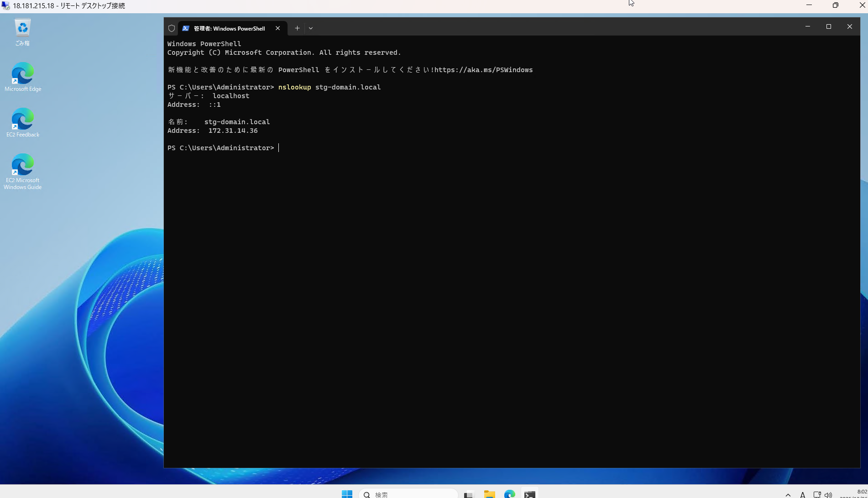868x498 pixels.
Task: Open Microsoft Edge from the taskbar
Action: (x=509, y=494)
